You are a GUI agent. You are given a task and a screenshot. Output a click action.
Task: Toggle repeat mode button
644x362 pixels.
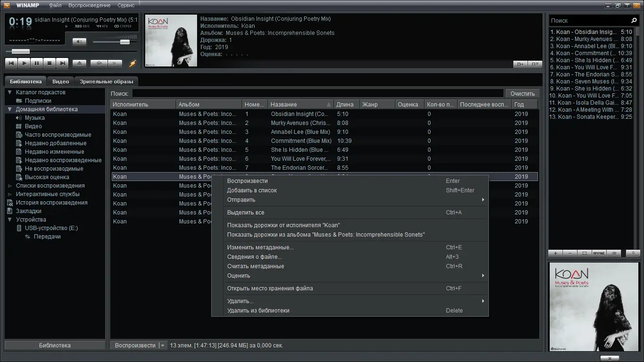coord(115,63)
